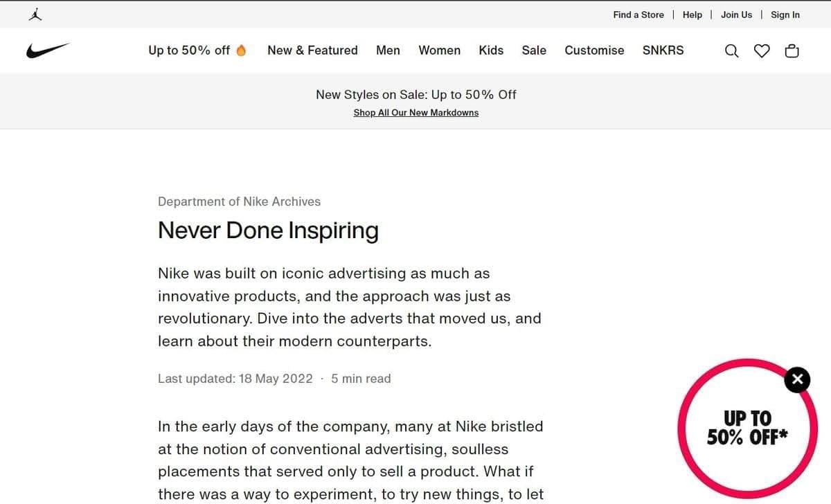Open the Help link
The height and width of the screenshot is (504, 831).
tap(692, 15)
